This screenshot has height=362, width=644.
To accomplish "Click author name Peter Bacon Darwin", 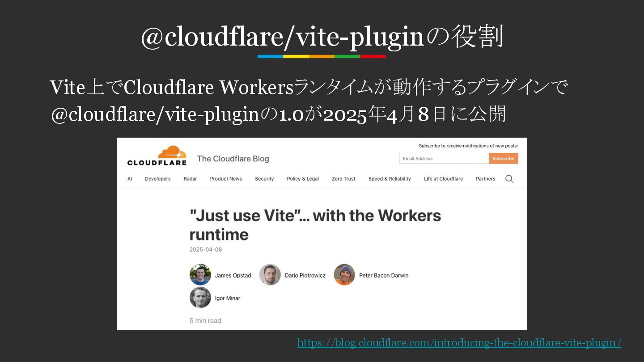I will click(x=384, y=275).
